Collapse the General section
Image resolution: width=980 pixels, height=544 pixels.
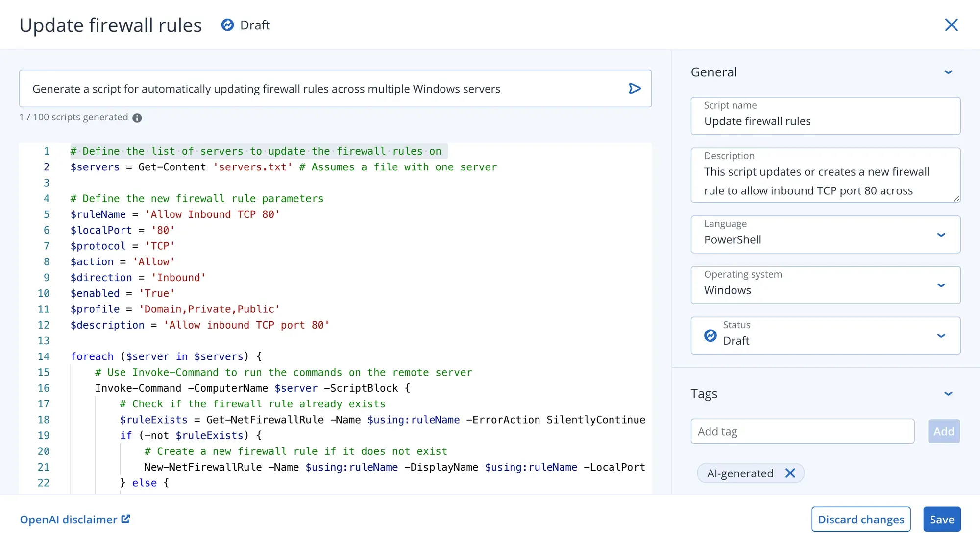(x=948, y=72)
